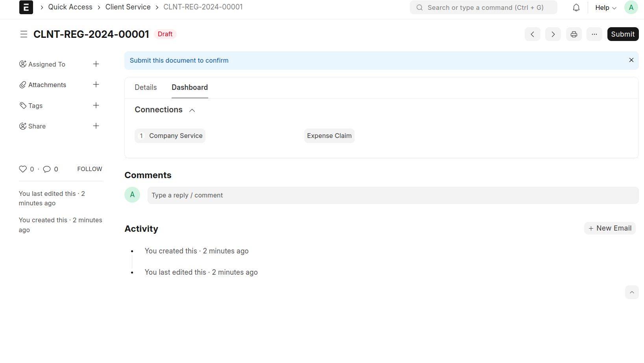Open the three-dots more actions menu

[594, 34]
